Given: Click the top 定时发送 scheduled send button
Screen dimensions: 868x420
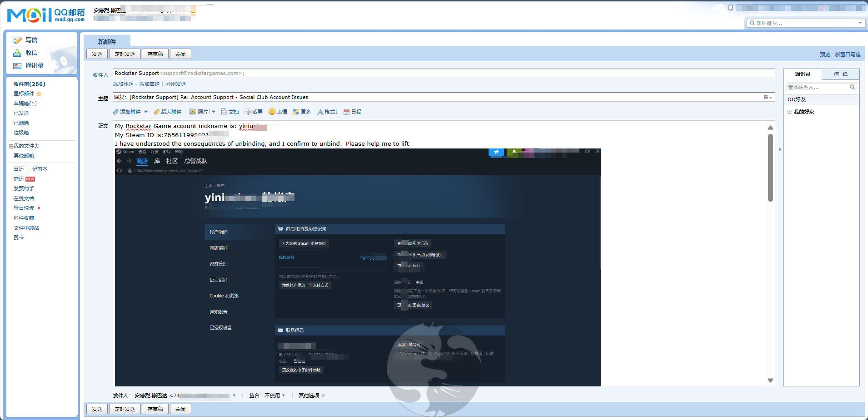Looking at the screenshot, I should coord(125,54).
